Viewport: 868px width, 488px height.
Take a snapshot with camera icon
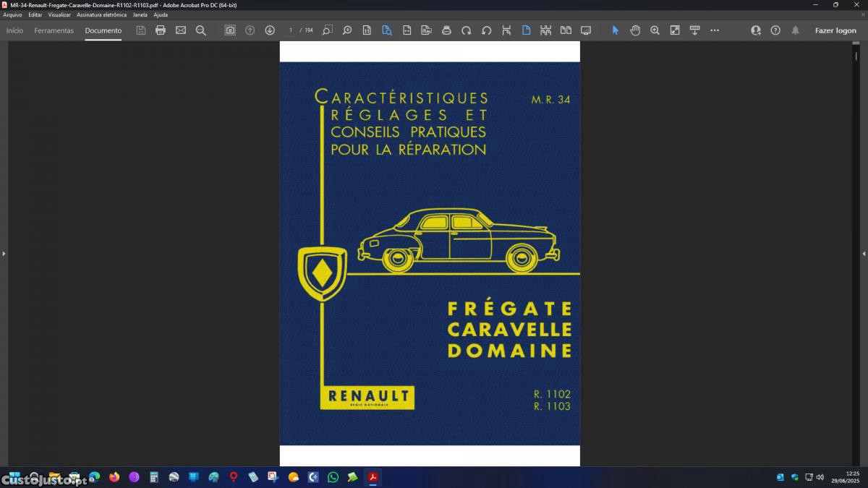click(230, 30)
